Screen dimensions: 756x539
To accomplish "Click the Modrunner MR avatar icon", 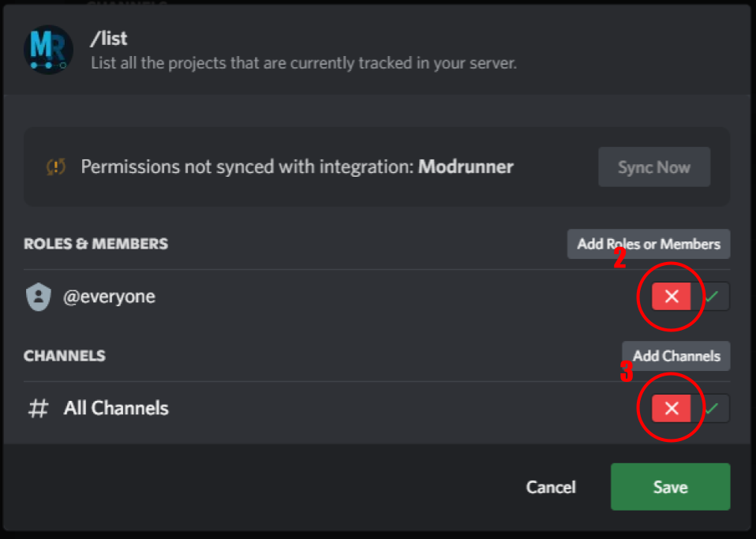I will (x=48, y=50).
